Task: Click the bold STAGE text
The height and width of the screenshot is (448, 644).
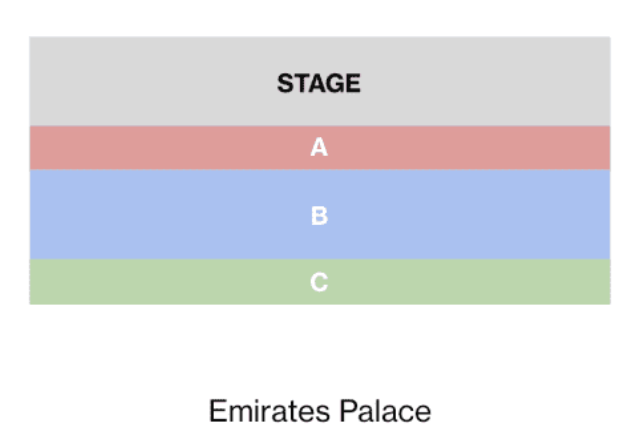Action: [319, 83]
